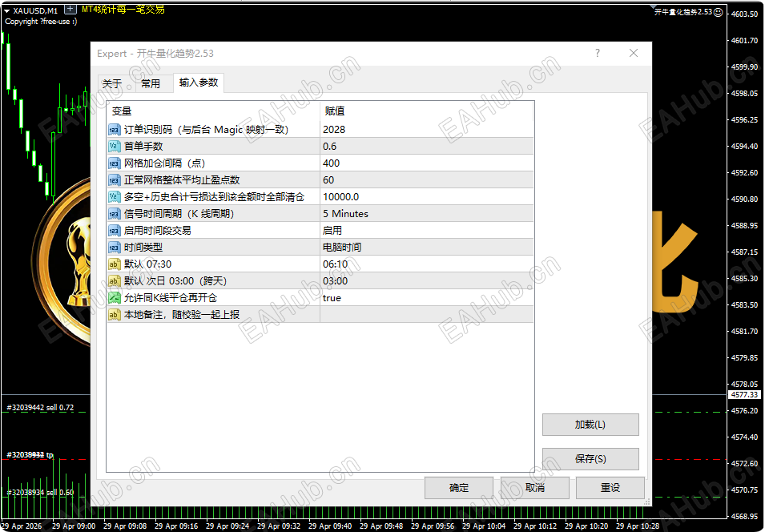765x532 pixels.
Task: Click the 重设 button
Action: [x=610, y=488]
